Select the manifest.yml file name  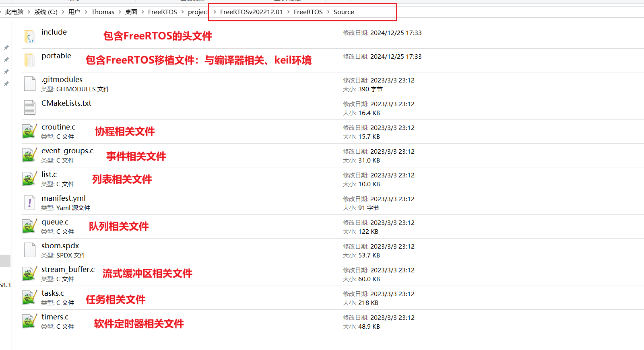(x=64, y=198)
